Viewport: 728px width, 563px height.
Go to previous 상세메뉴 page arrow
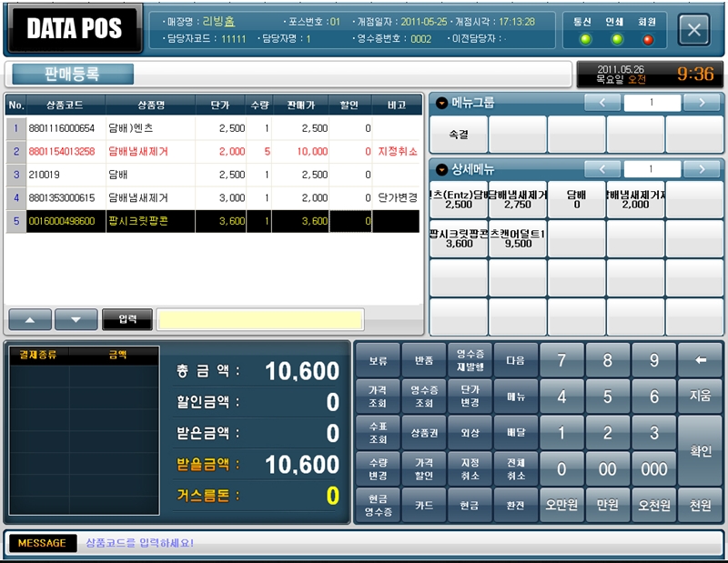point(602,169)
